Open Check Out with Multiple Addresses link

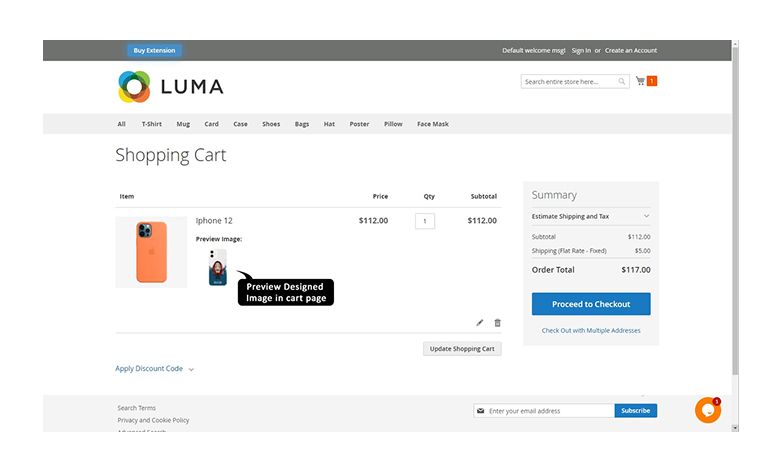point(591,330)
